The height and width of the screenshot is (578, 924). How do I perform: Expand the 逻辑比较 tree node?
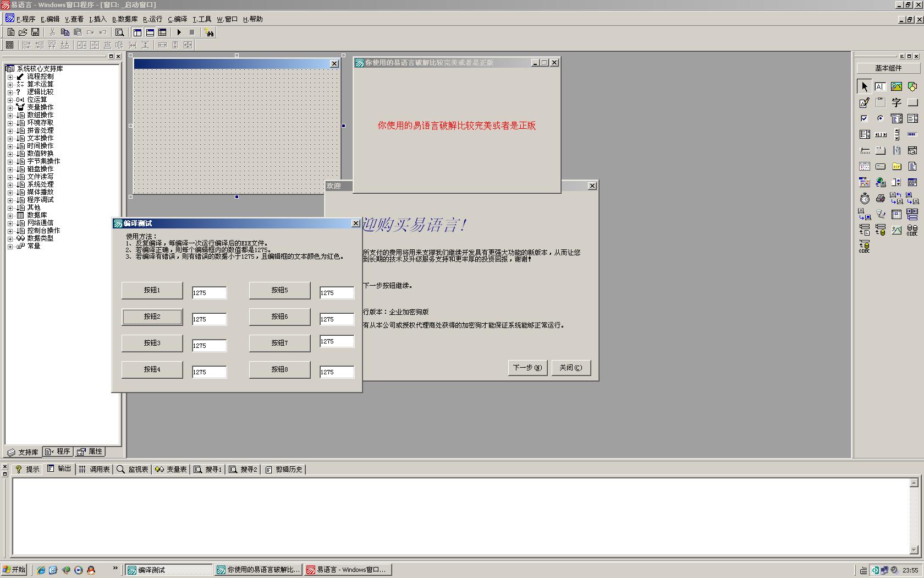[10, 92]
